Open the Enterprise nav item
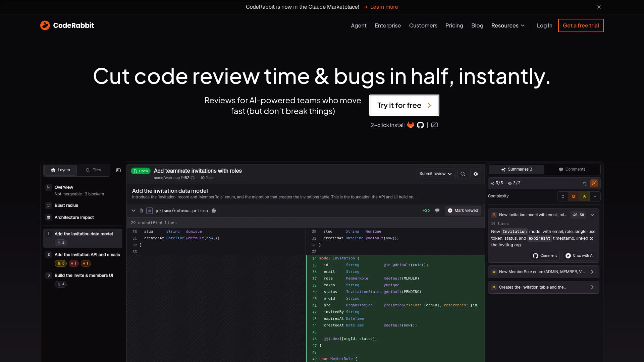644x362 pixels. [388, 25]
